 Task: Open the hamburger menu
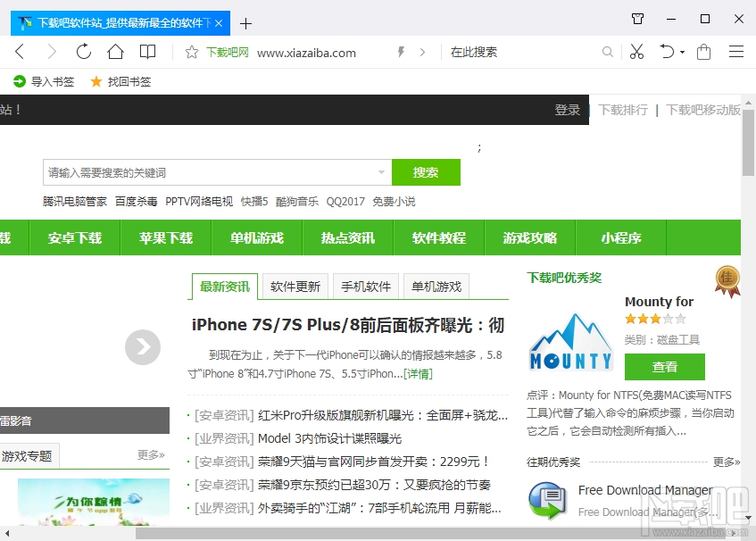click(x=738, y=52)
